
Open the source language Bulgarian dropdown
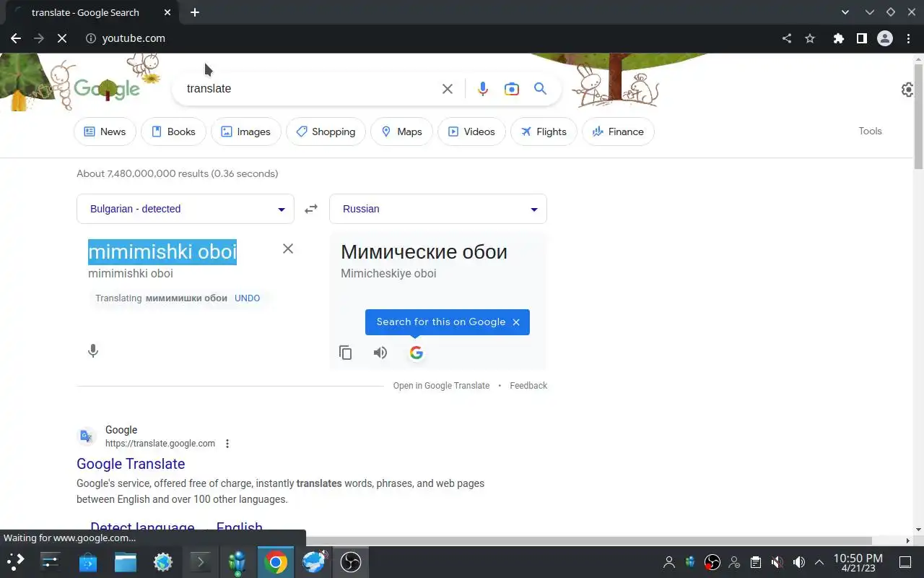pyautogui.click(x=186, y=209)
